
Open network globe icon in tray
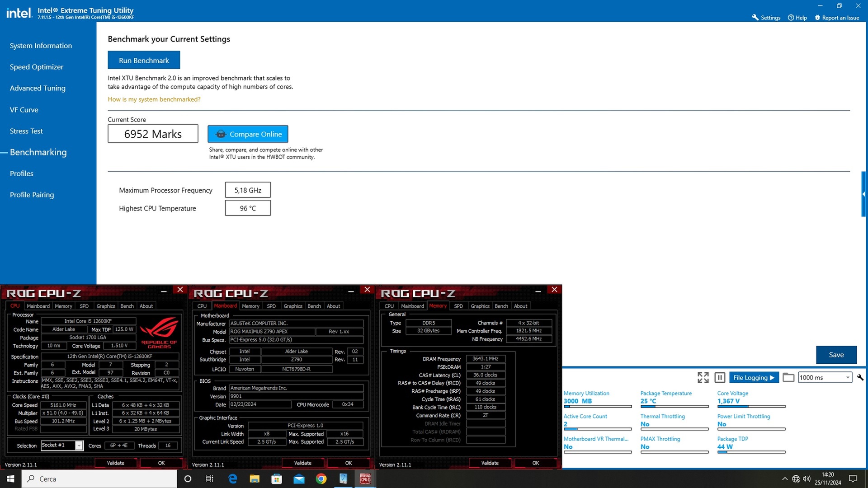796,479
